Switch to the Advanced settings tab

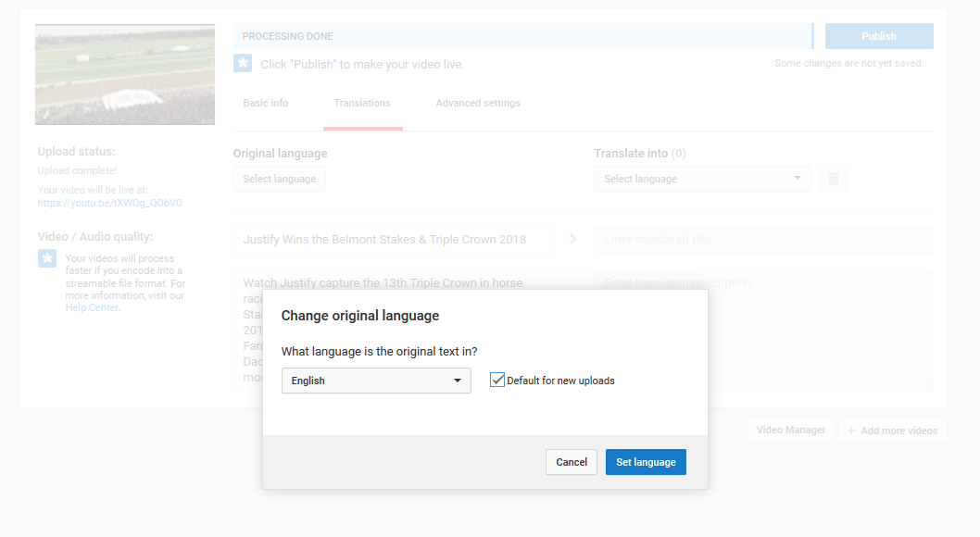[478, 103]
